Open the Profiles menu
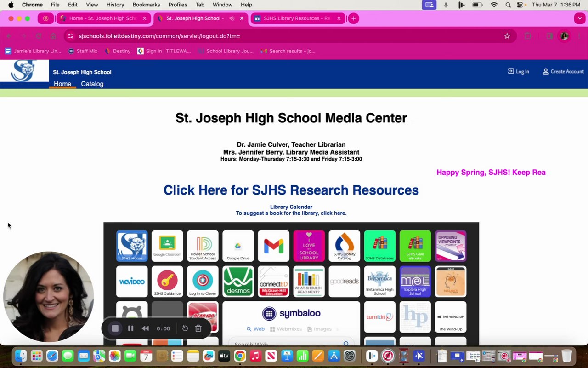This screenshot has height=368, width=588. tap(177, 5)
